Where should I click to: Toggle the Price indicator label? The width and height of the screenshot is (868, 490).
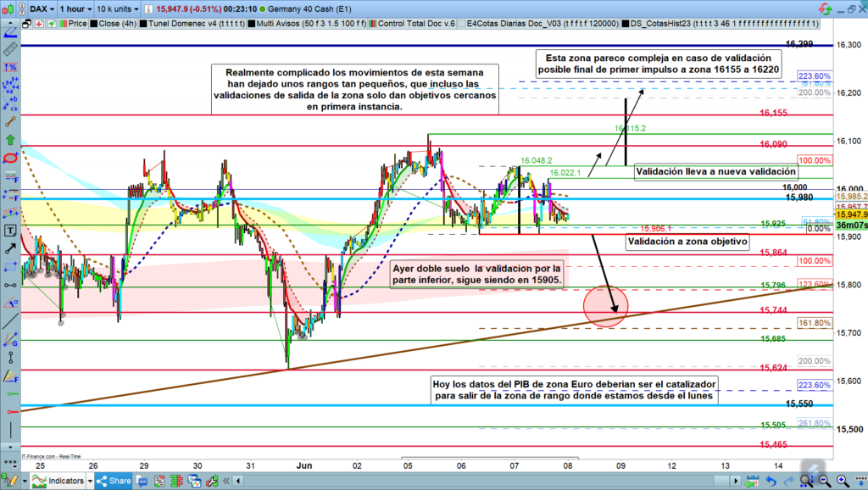coord(75,25)
